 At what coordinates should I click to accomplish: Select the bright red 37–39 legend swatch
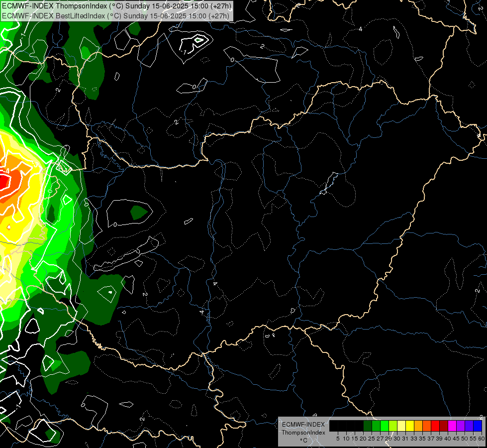[435, 426]
